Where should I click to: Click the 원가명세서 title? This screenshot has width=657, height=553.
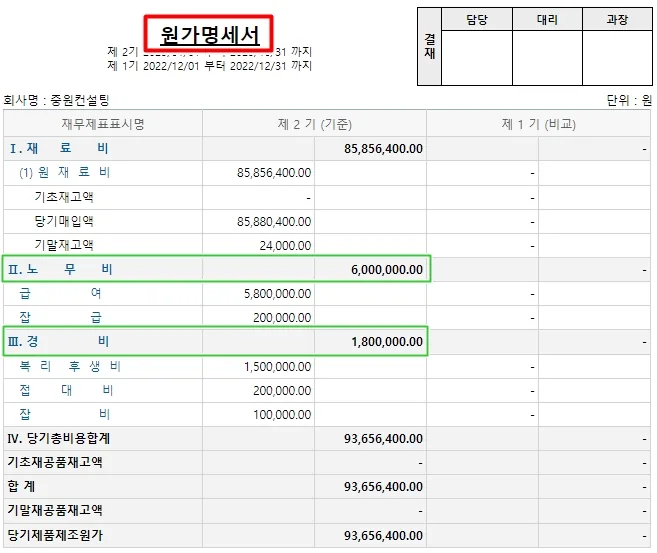(210, 35)
